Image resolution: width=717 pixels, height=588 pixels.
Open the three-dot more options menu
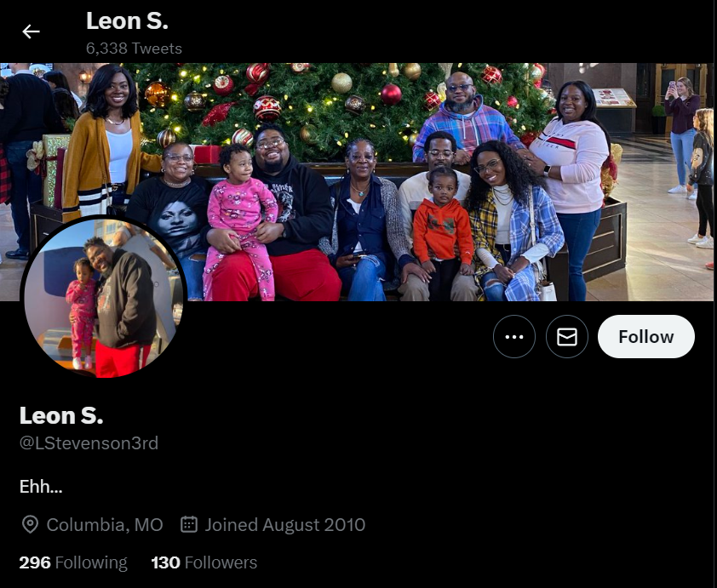514,337
